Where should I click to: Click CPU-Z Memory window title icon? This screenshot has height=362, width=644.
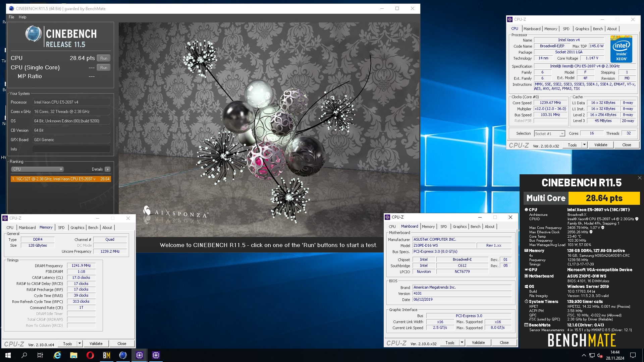5,218
